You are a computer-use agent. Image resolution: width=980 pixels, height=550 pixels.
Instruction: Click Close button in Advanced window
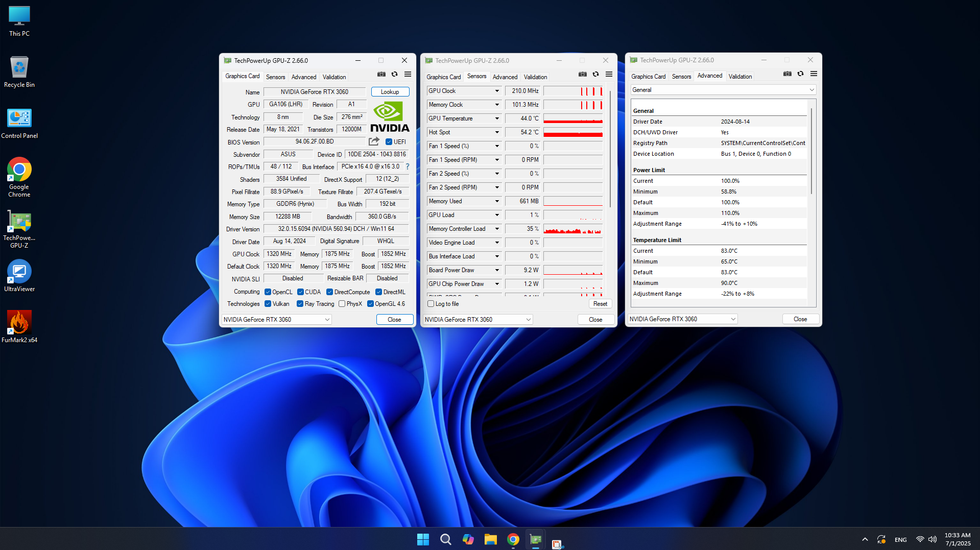[801, 319]
